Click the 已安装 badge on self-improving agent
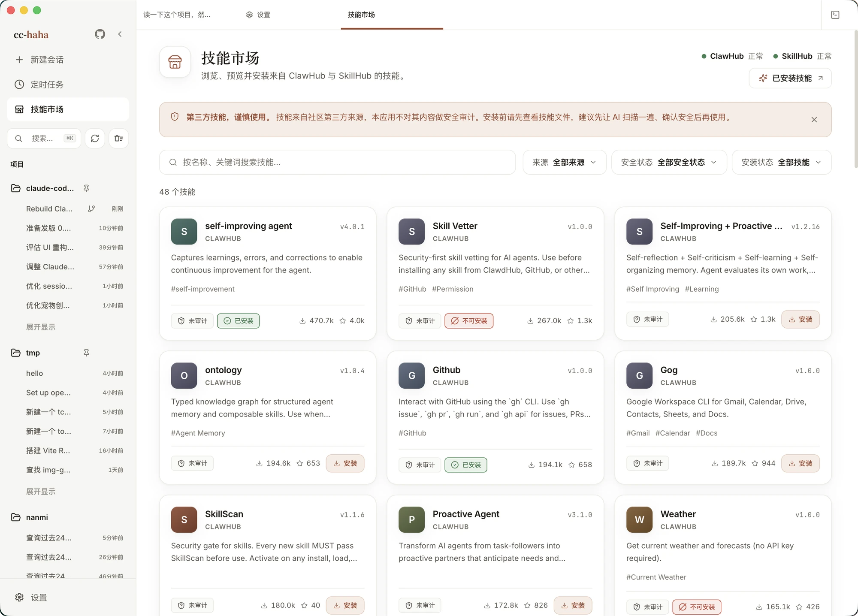858x616 pixels. click(x=239, y=321)
